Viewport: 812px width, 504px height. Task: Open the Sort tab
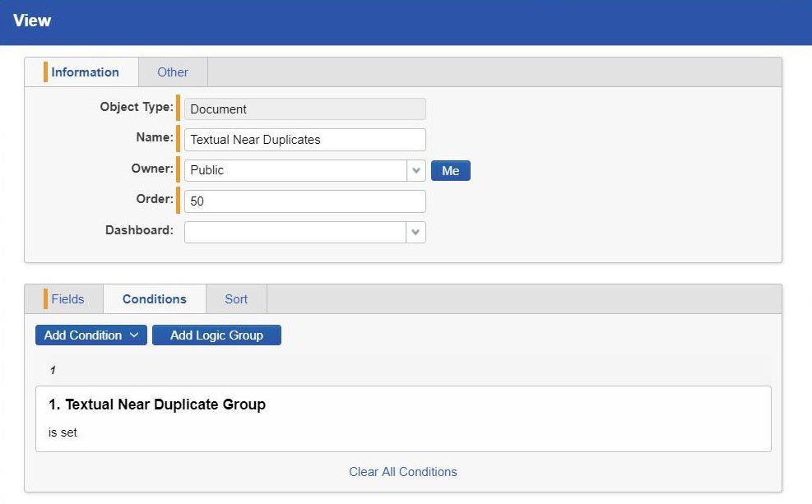coord(236,299)
